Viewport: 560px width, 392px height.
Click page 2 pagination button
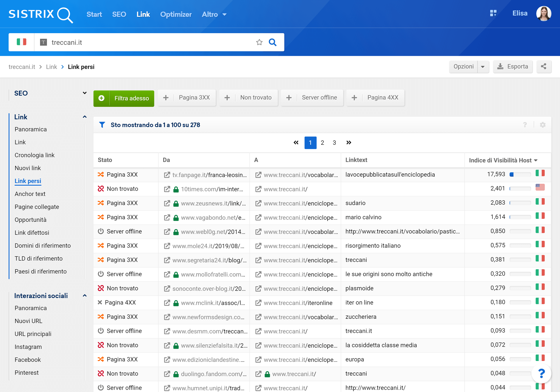tap(322, 142)
